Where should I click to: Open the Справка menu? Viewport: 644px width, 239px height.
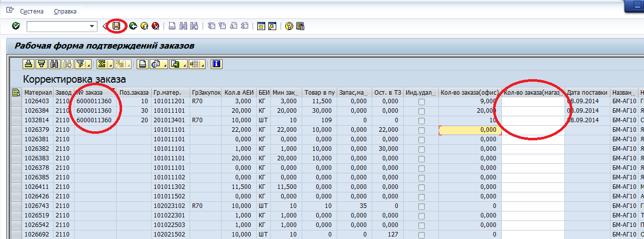coord(66,11)
